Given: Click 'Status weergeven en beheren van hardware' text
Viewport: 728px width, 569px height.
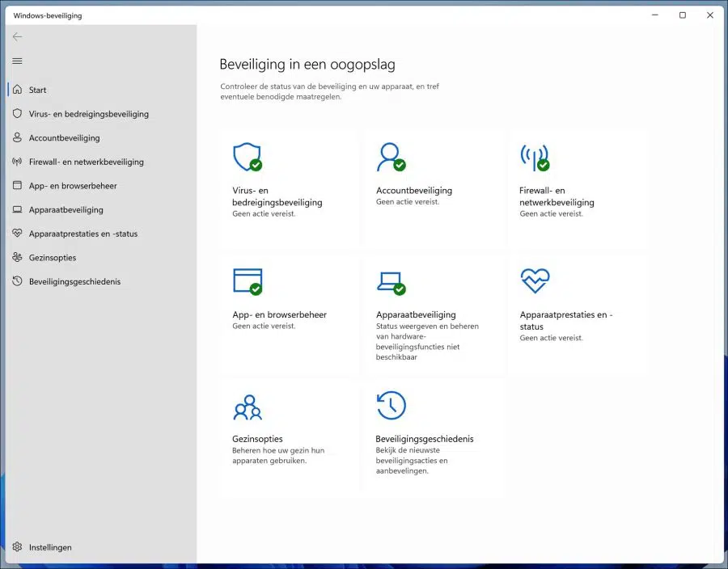Looking at the screenshot, I should (x=426, y=341).
